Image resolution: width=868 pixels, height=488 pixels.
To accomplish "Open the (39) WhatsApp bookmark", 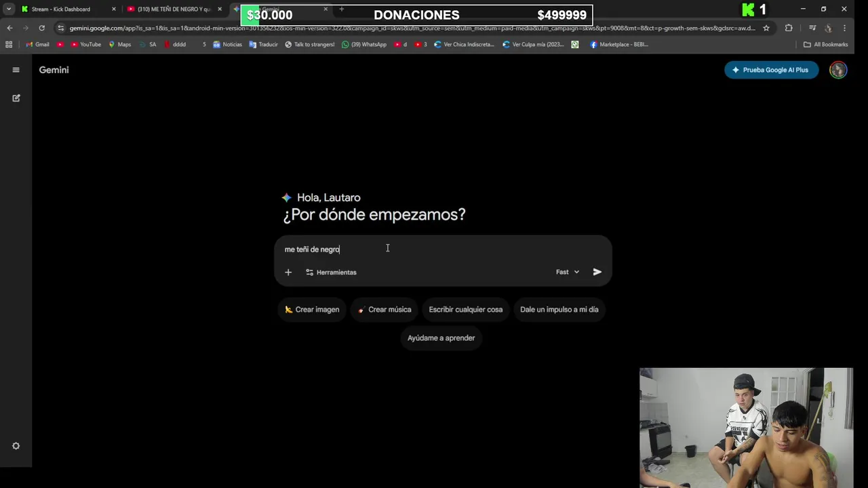I will pos(364,44).
